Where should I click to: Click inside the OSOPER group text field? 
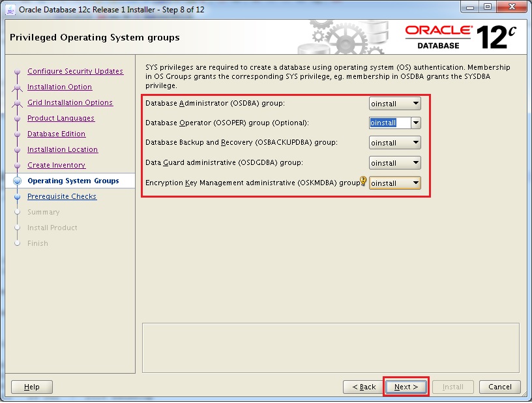(389, 123)
